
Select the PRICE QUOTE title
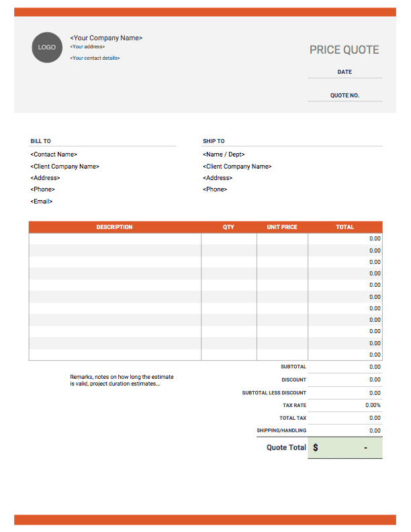pos(344,50)
